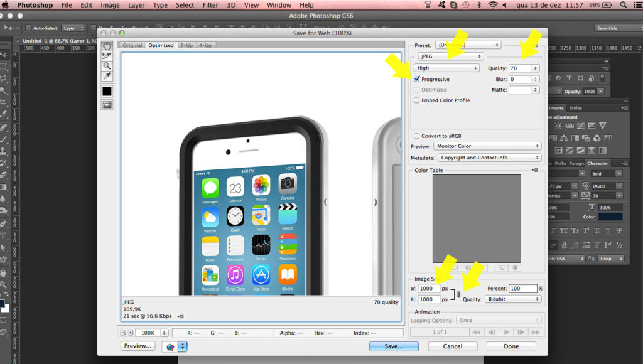The height and width of the screenshot is (364, 643).
Task: Click the All Caps TT icon in Character panel
Action: point(564,231)
